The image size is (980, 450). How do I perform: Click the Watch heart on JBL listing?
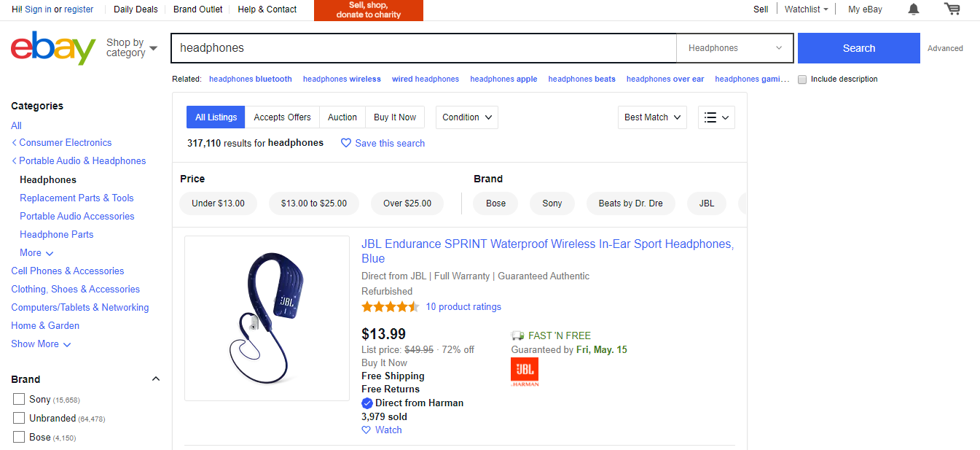click(x=366, y=430)
